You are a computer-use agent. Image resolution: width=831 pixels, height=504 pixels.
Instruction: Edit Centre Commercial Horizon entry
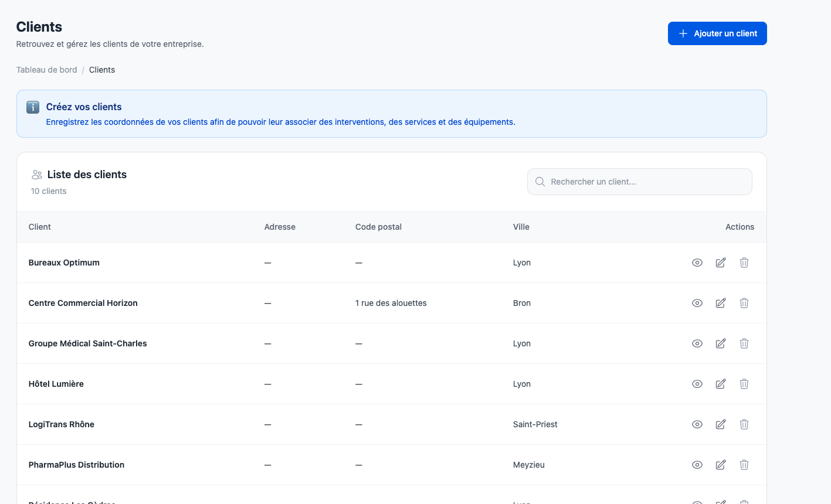[721, 303]
